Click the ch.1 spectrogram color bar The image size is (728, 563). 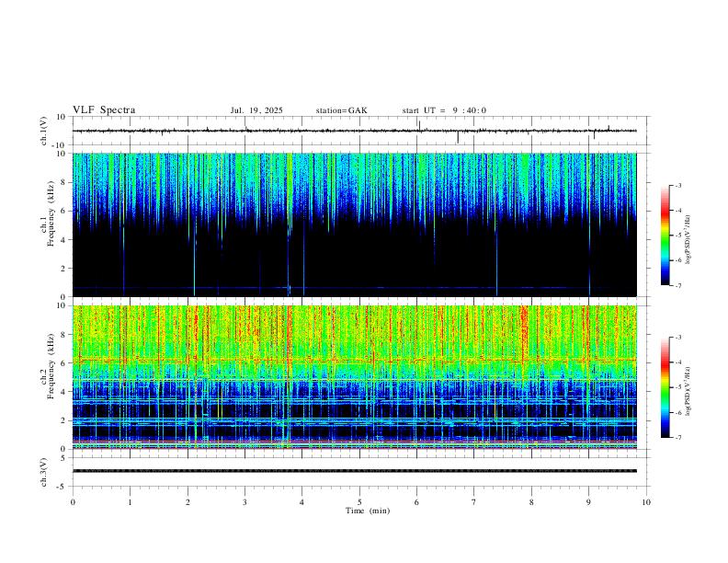[665, 236]
